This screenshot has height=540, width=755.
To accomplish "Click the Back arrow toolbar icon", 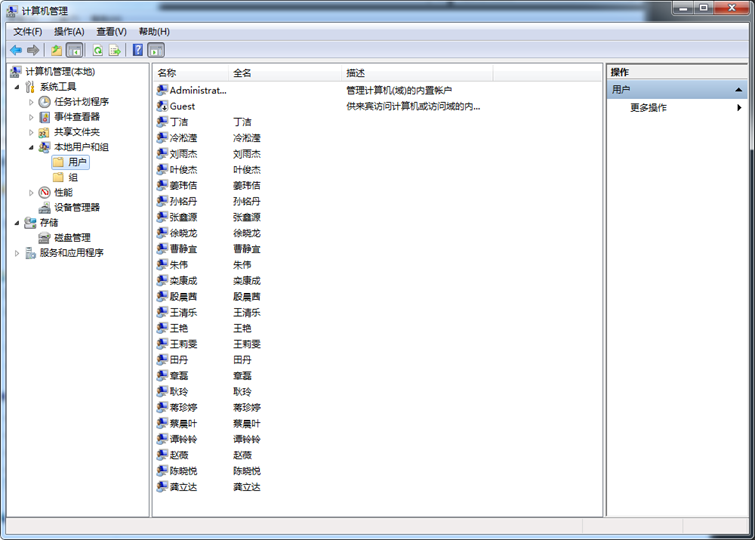I will pyautogui.click(x=16, y=50).
